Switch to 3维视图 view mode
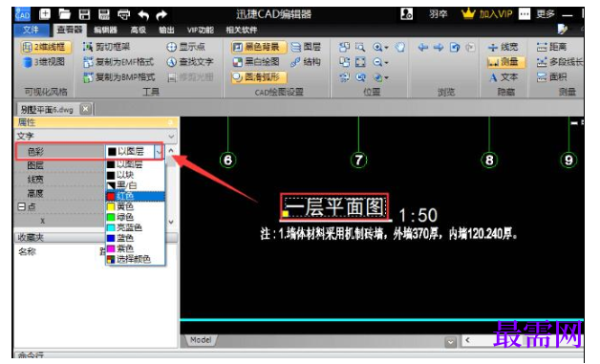This screenshot has width=600, height=364. (x=44, y=62)
